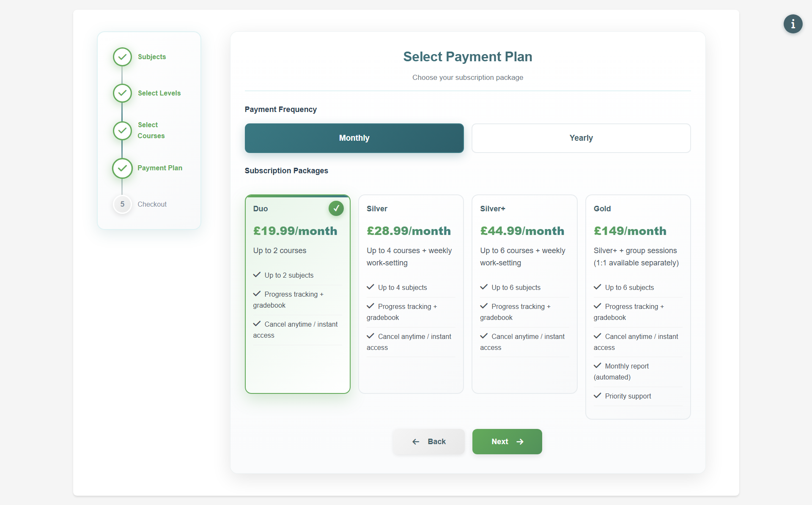The width and height of the screenshot is (812, 505).
Task: Click the Checkout step in the sidebar
Action: click(x=152, y=204)
